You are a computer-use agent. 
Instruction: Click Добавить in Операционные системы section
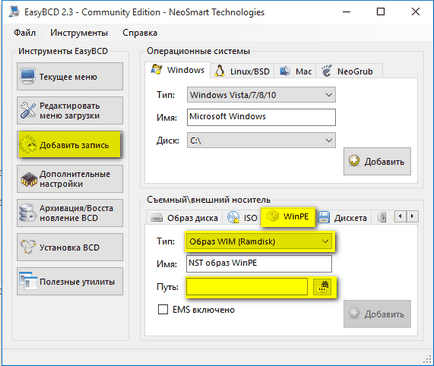[377, 161]
